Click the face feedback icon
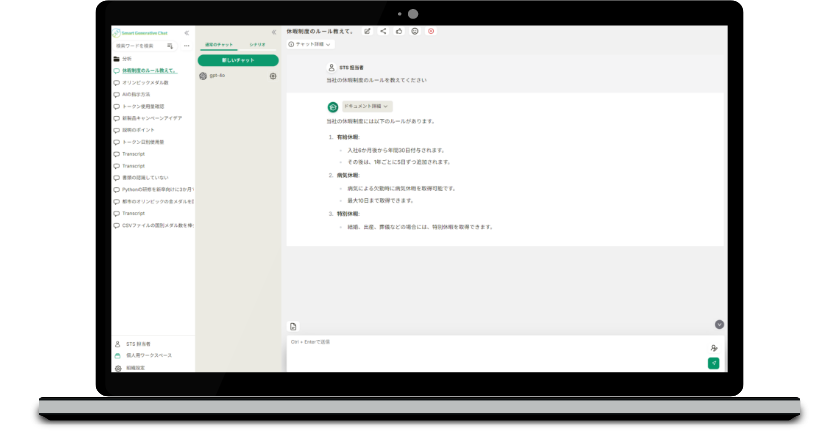840x435 pixels. click(415, 32)
